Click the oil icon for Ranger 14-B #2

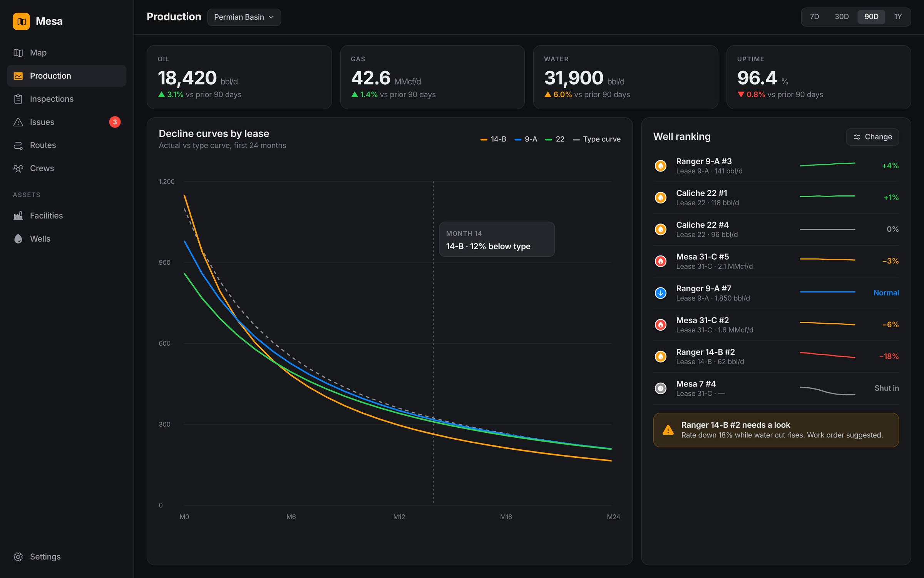tap(661, 356)
